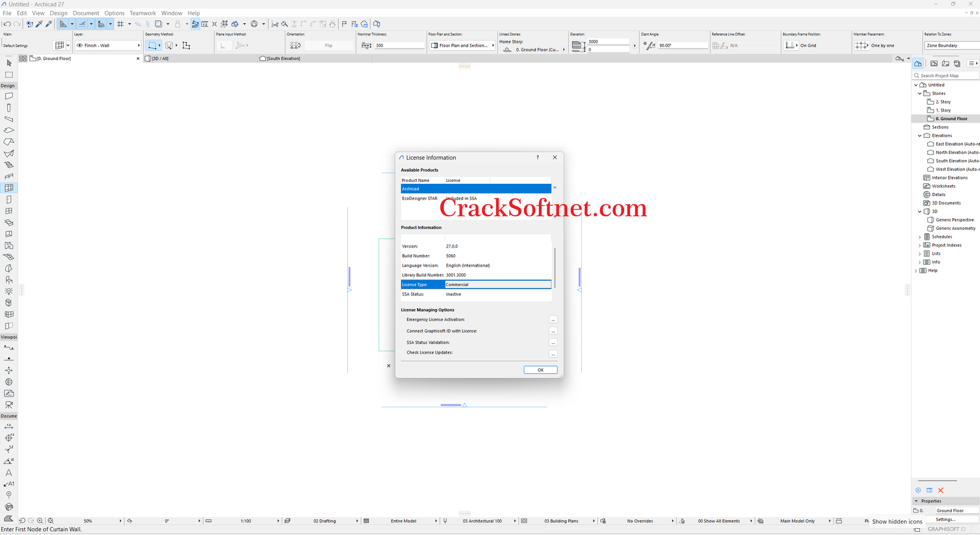Expand the Schedules tree node
980x535 pixels.
click(920, 237)
